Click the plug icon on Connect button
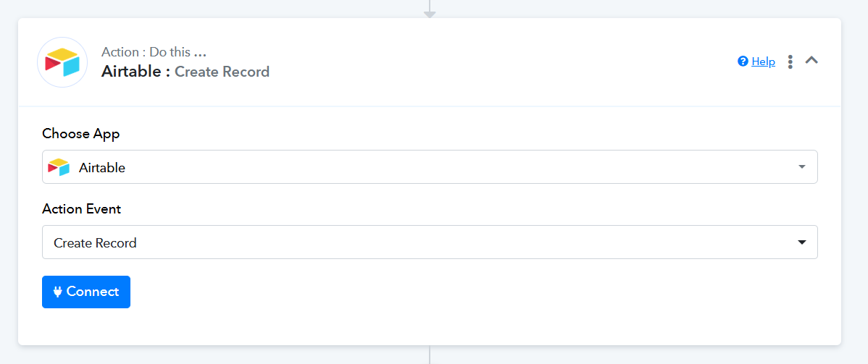The width and height of the screenshot is (868, 364). 58,292
